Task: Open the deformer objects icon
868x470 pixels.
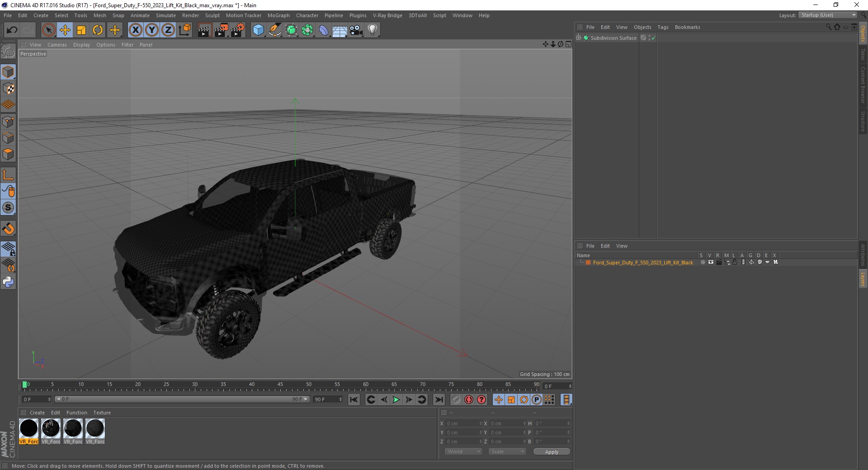Action: point(324,30)
